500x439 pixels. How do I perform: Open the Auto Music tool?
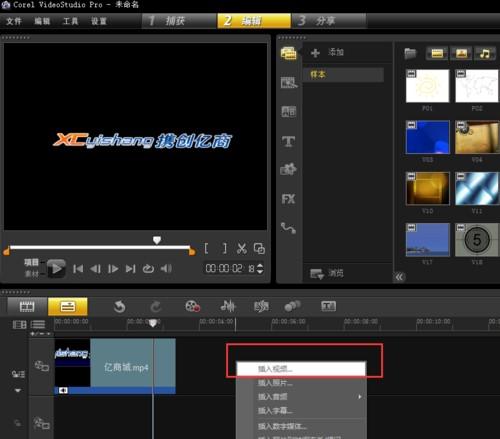[261, 306]
